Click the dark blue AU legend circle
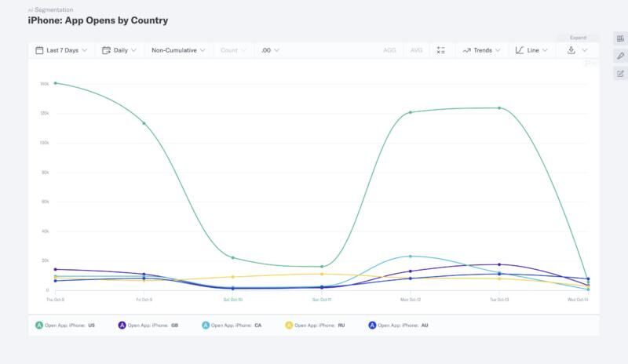 coord(372,325)
